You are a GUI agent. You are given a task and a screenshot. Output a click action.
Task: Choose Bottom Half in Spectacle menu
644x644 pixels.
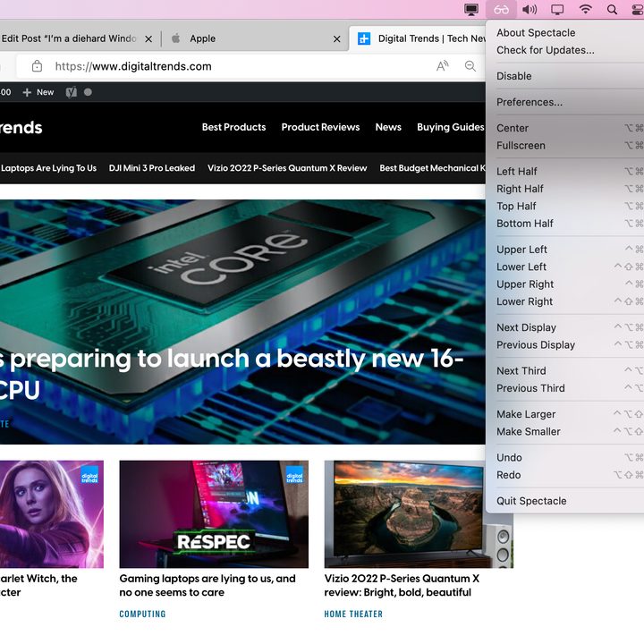pos(564,224)
